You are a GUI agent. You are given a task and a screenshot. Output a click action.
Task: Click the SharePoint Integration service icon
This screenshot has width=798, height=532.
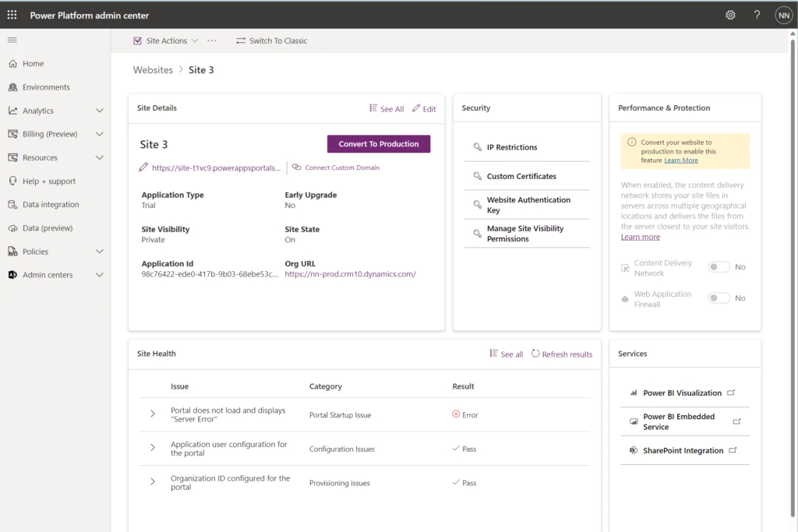(x=633, y=450)
